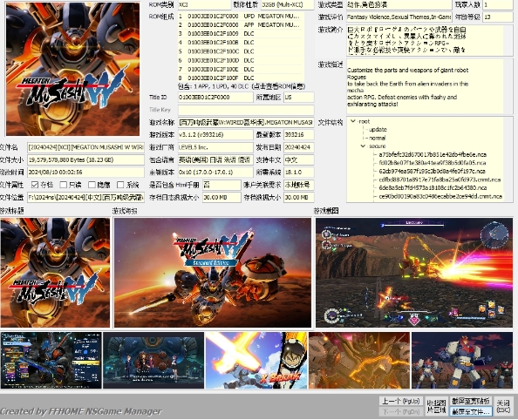This screenshot has height=420, width=518.
Task: Click the Standard Edition banner image
Action: (x=213, y=273)
